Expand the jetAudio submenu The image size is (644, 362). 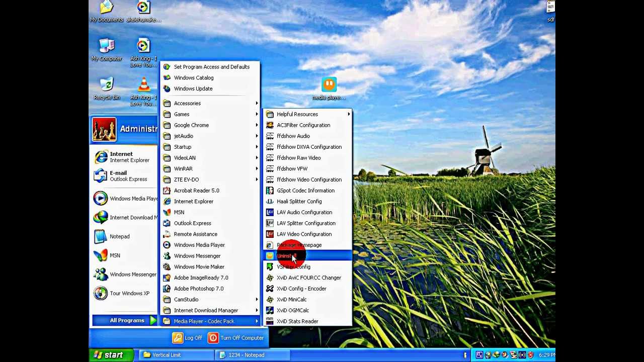(x=210, y=136)
